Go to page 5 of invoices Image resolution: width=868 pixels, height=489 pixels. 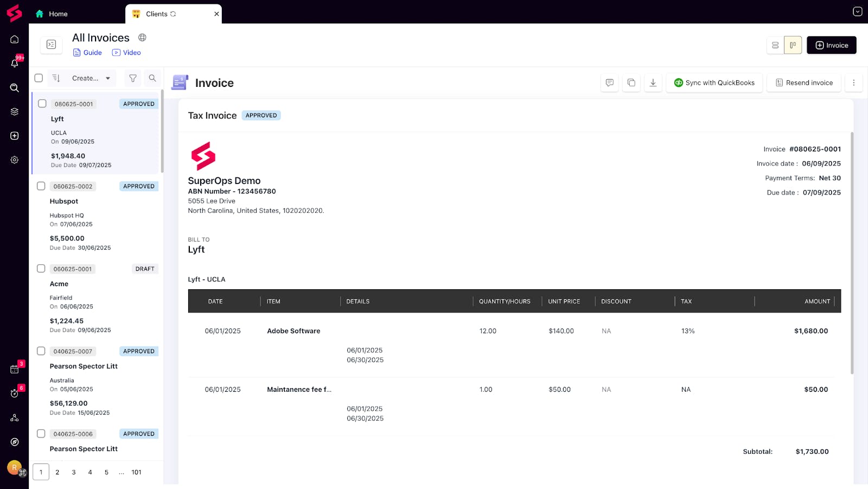106,472
